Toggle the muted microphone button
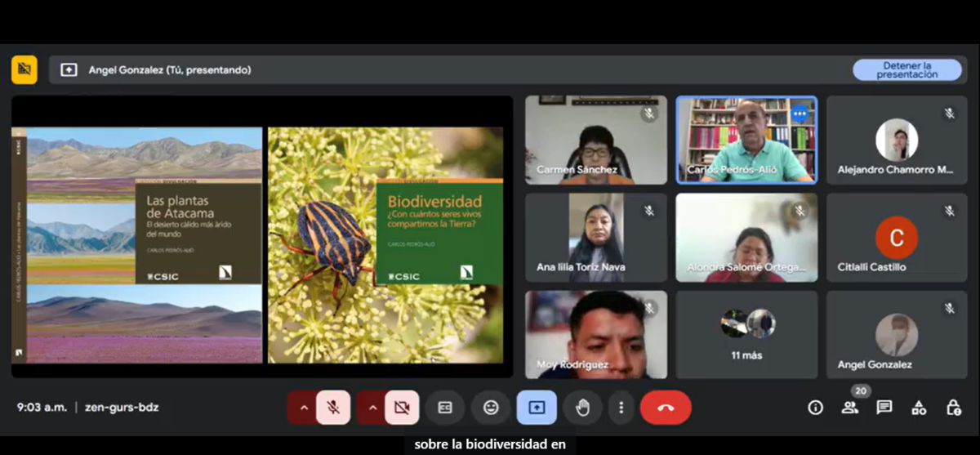This screenshot has width=980, height=455. (333, 408)
